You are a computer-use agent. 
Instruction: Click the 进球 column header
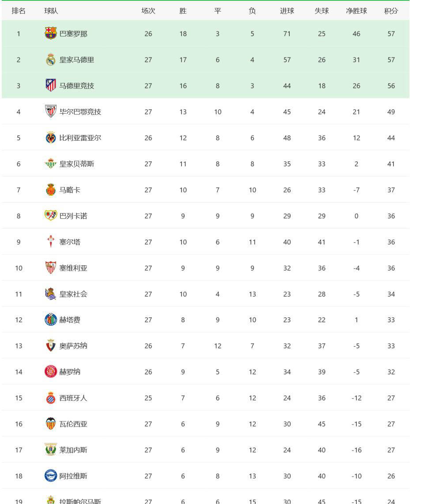coord(287,11)
